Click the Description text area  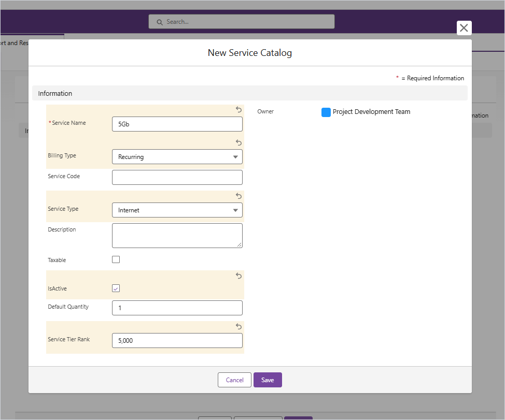[177, 236]
